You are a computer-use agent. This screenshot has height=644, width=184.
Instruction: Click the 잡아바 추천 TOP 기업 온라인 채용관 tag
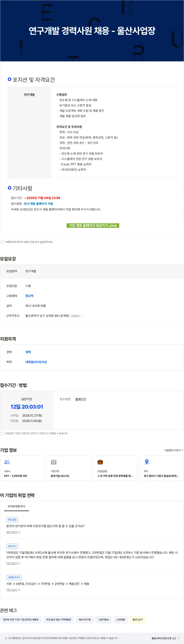coord(21,620)
